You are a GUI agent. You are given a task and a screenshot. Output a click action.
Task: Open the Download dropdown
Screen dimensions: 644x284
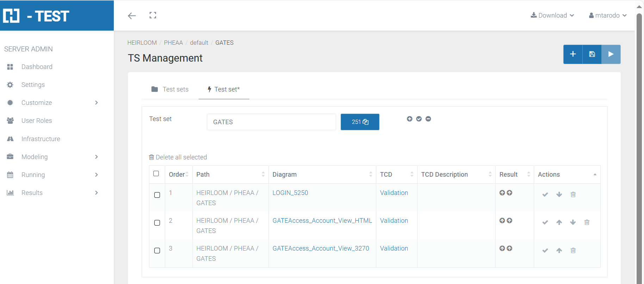point(552,15)
